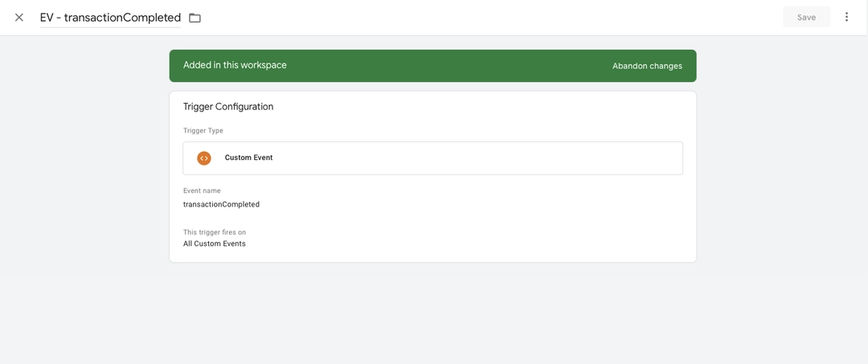Click the Event name label
This screenshot has height=364, width=868.
click(202, 191)
